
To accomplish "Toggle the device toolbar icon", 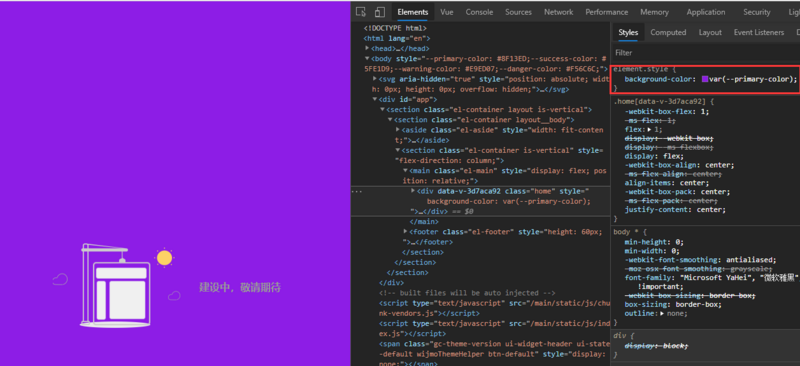I will click(379, 12).
